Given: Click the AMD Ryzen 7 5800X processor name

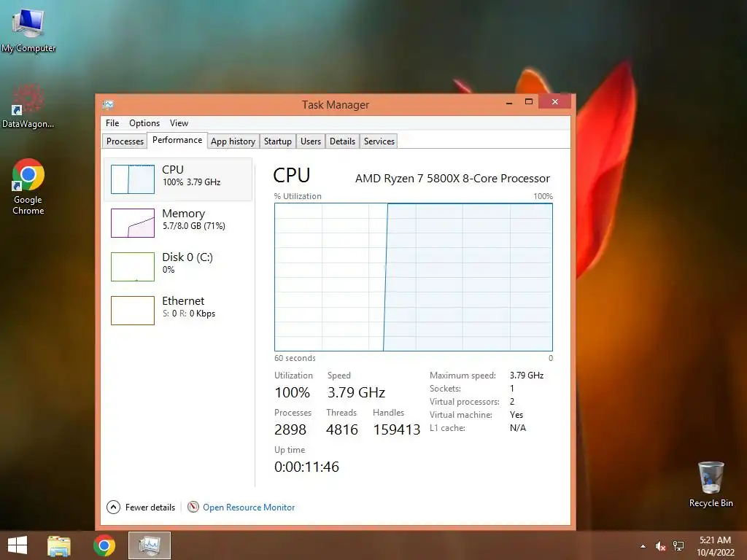Looking at the screenshot, I should [452, 179].
